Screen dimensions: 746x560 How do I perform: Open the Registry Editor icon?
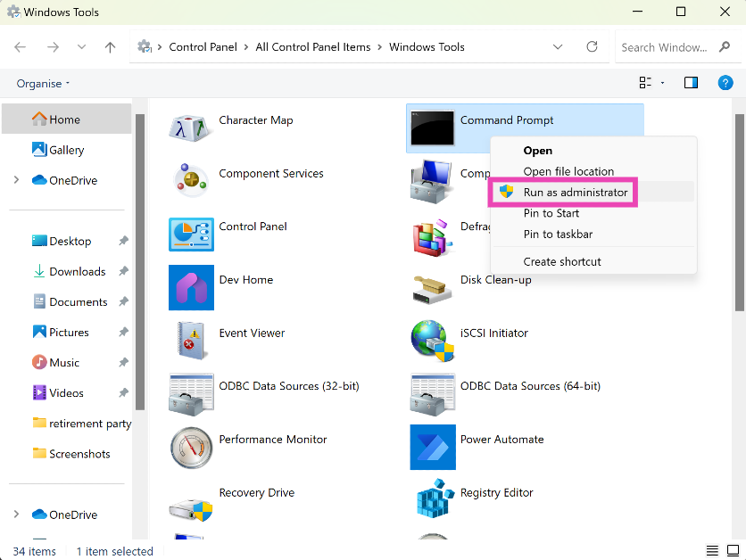pyautogui.click(x=433, y=499)
